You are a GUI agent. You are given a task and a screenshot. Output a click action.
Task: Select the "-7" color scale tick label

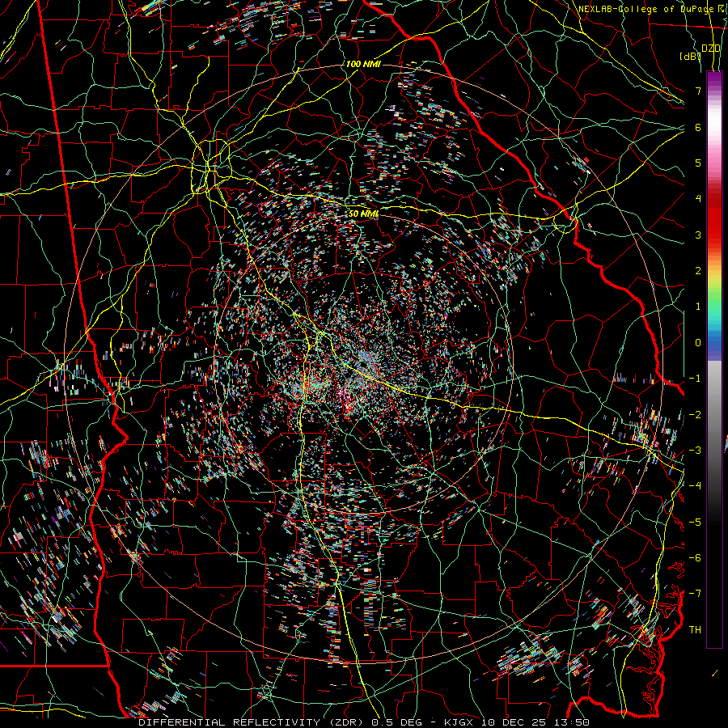point(695,594)
